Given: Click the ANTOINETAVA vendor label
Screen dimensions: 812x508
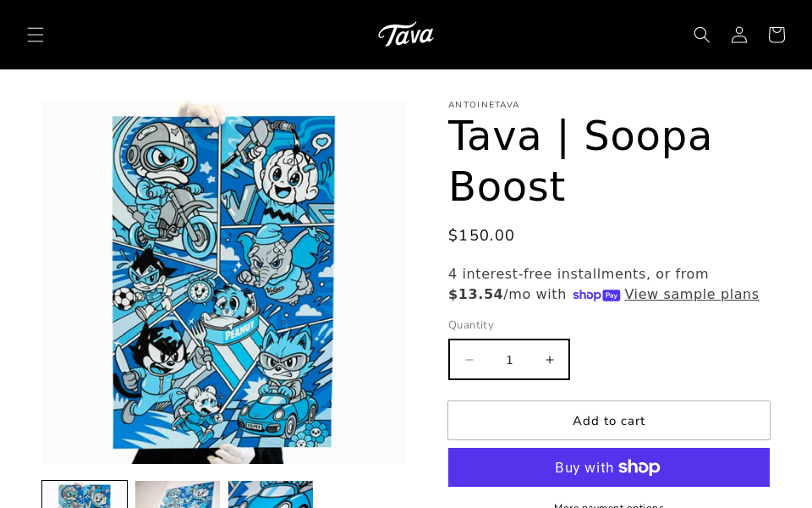Looking at the screenshot, I should coord(484,105).
